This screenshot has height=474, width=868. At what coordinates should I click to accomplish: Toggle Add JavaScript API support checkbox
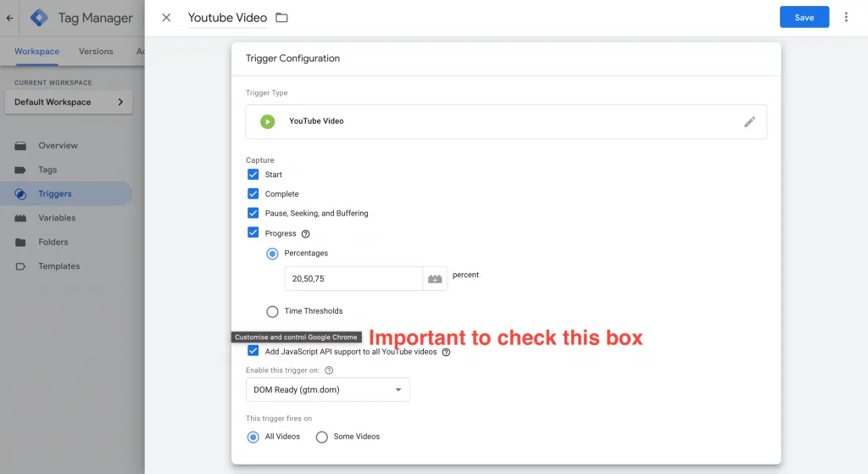(253, 351)
